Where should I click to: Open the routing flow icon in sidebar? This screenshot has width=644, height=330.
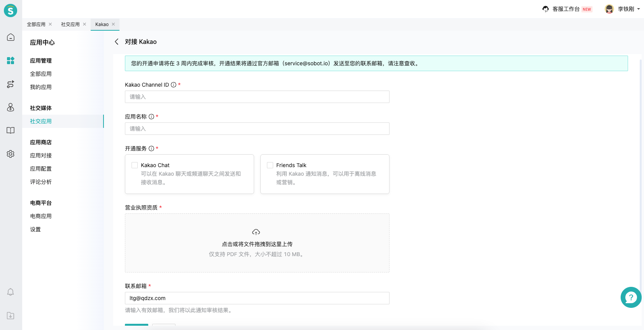point(11,84)
